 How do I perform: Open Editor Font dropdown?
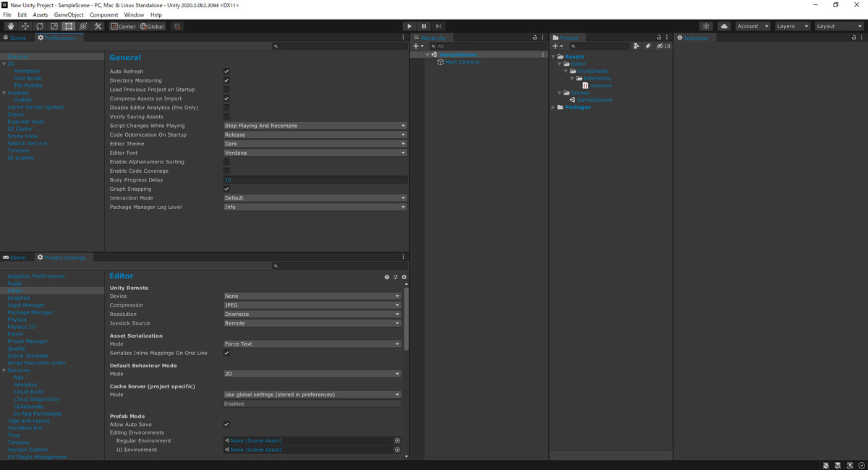click(x=315, y=153)
